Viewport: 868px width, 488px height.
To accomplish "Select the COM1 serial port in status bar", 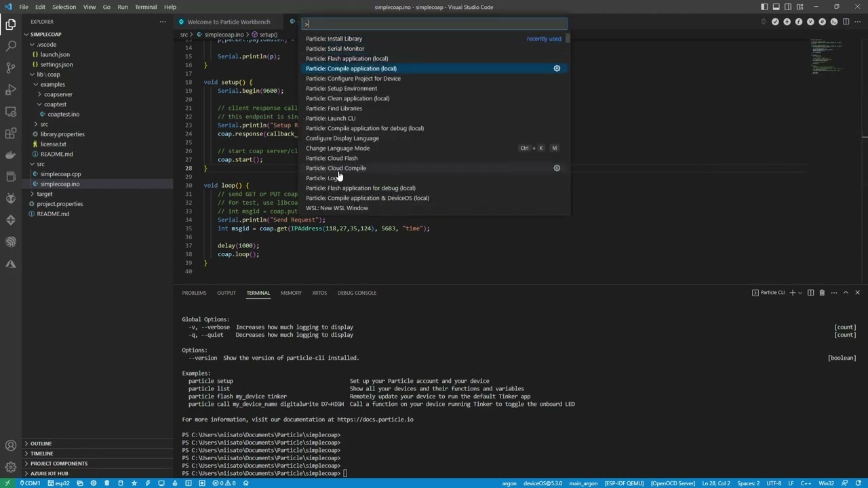I will tap(29, 483).
